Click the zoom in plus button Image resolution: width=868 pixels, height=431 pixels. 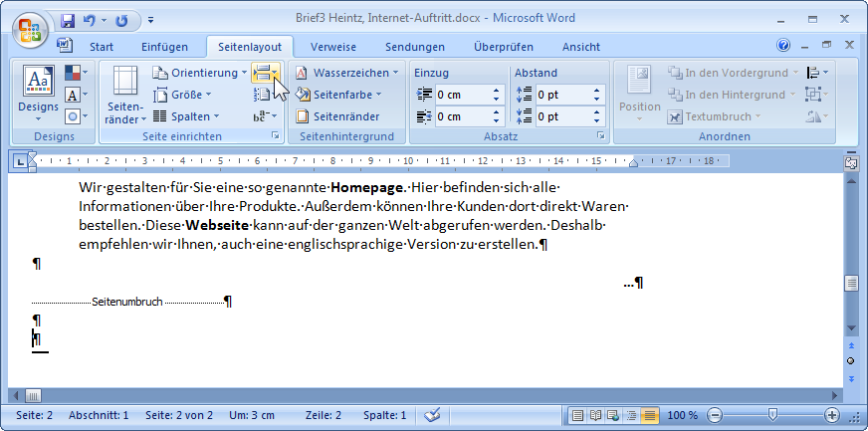[831, 415]
